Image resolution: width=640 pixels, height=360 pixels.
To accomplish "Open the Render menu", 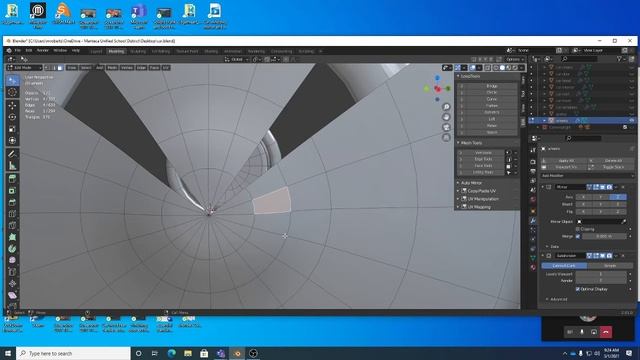I will click(x=42, y=51).
